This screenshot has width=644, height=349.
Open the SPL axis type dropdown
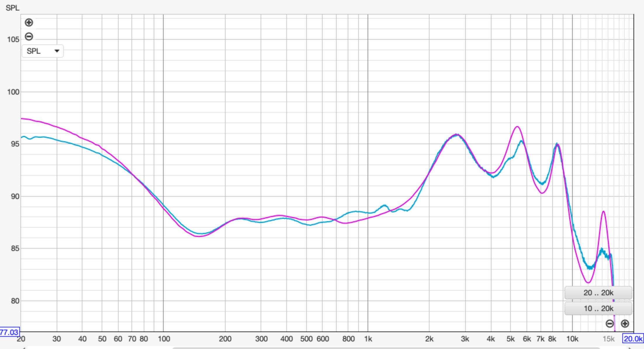[42, 51]
